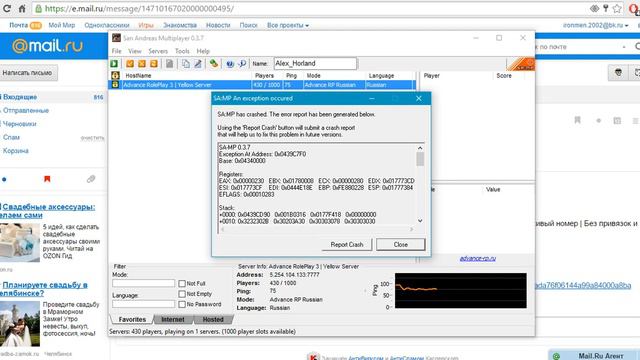Click the lock icon on Advance RolePlay row
Image resolution: width=640 pixels, height=360 pixels.
click(116, 84)
